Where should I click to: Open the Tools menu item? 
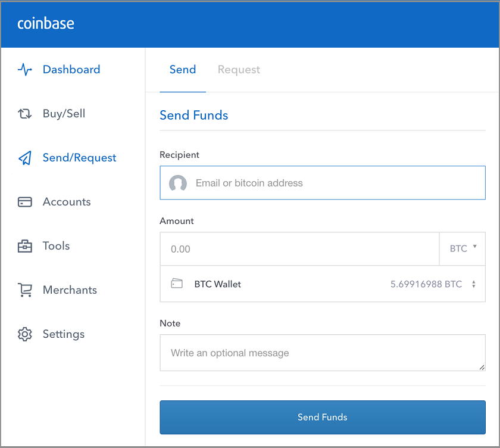56,246
